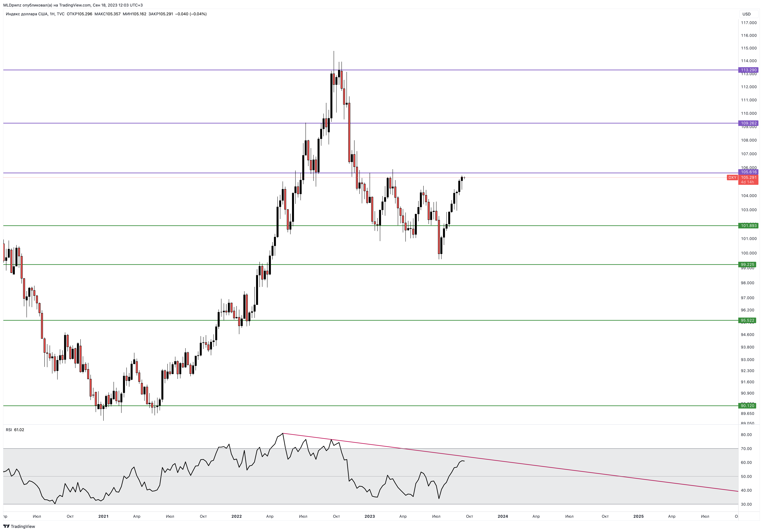
Task: Click the red 105.291 current price label
Action: (749, 177)
